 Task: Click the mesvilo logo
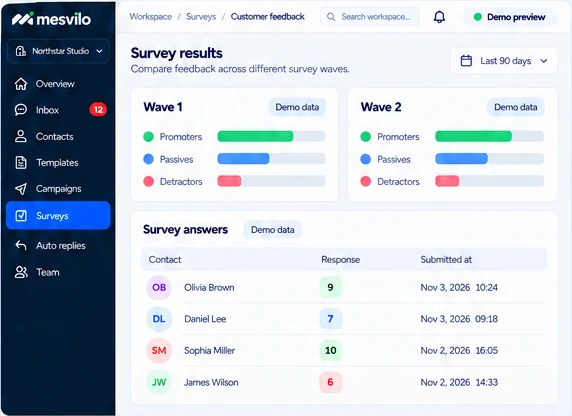[51, 19]
